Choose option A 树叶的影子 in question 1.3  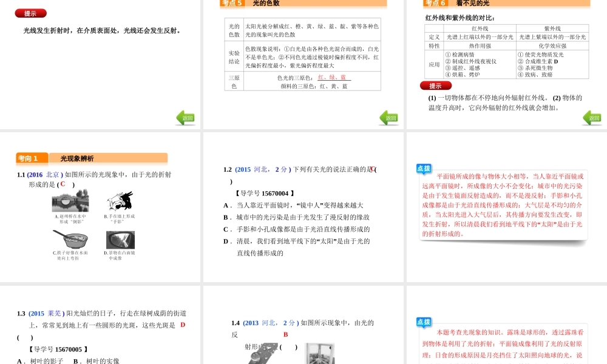pos(40,361)
